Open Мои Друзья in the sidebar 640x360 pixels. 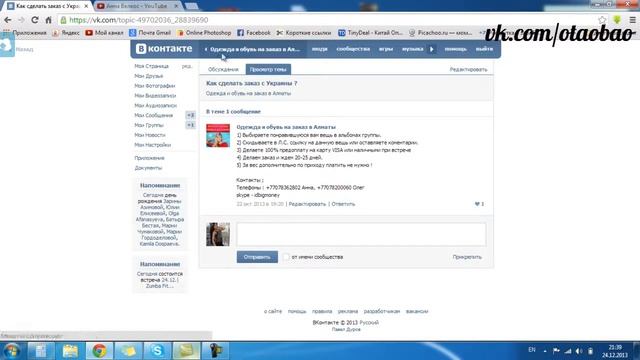click(149, 76)
